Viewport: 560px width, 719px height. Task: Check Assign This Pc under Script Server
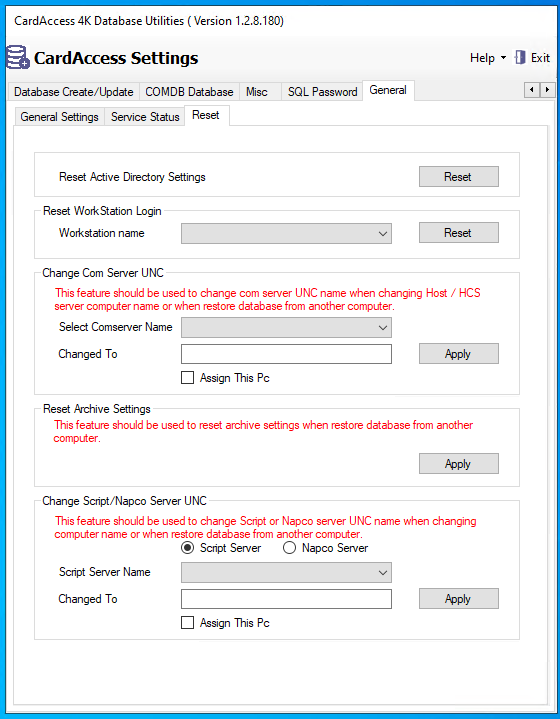click(187, 623)
